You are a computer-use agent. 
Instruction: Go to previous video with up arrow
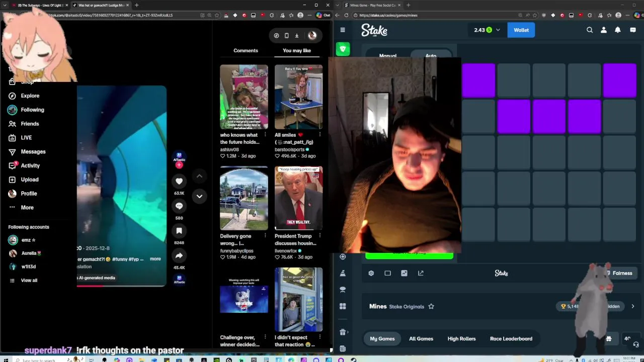(x=199, y=176)
